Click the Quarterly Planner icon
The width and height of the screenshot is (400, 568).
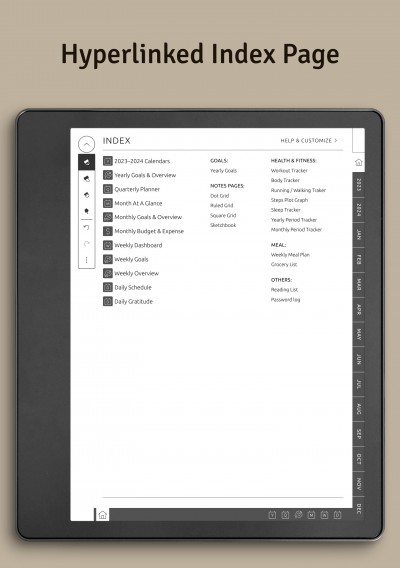108,189
